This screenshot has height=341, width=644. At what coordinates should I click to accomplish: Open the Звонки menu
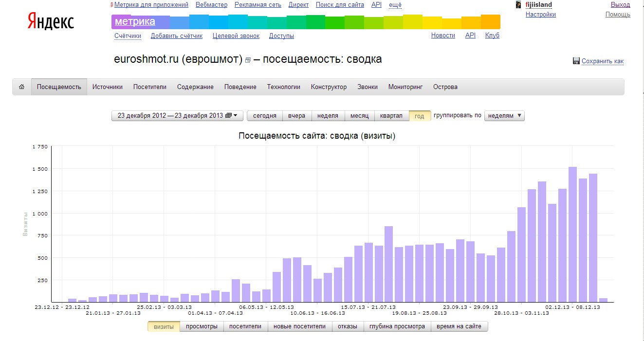coord(368,87)
